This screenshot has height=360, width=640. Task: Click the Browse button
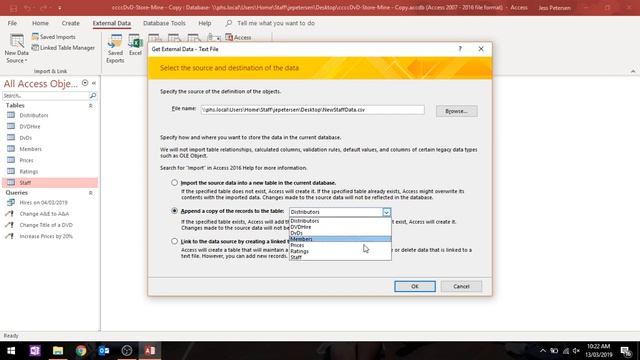click(456, 111)
